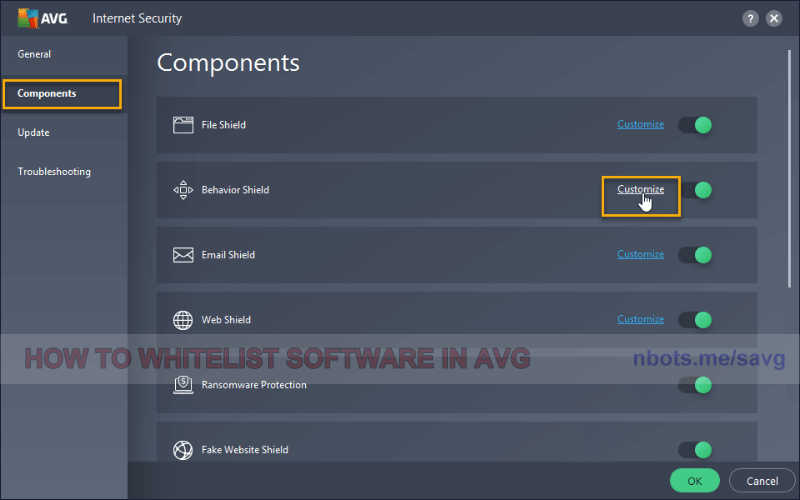Click the File Shield label

[x=223, y=125]
